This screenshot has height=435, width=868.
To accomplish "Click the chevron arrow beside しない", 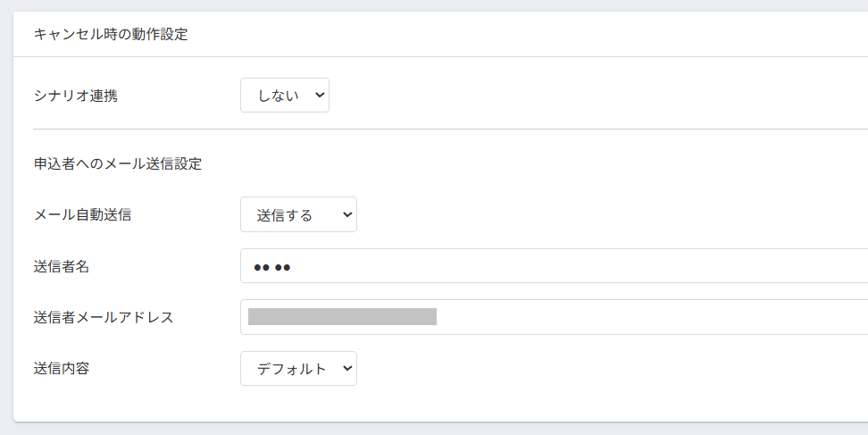I will (320, 96).
